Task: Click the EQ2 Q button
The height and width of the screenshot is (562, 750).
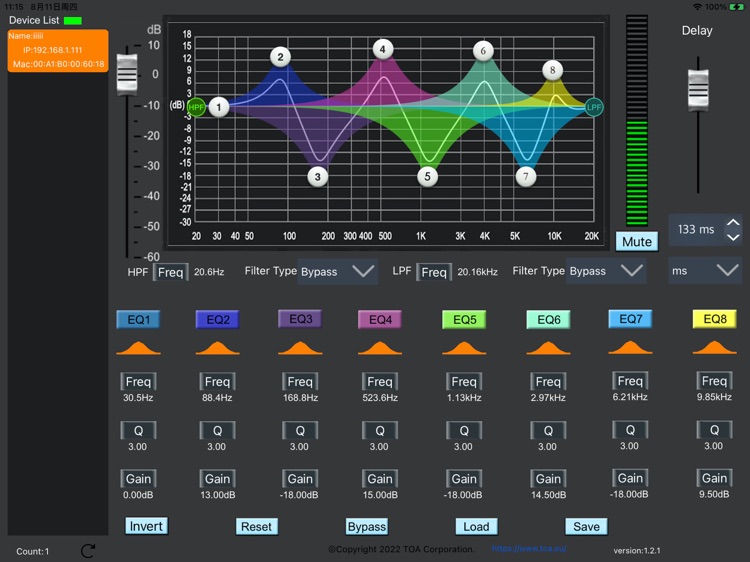Action: coord(218,430)
